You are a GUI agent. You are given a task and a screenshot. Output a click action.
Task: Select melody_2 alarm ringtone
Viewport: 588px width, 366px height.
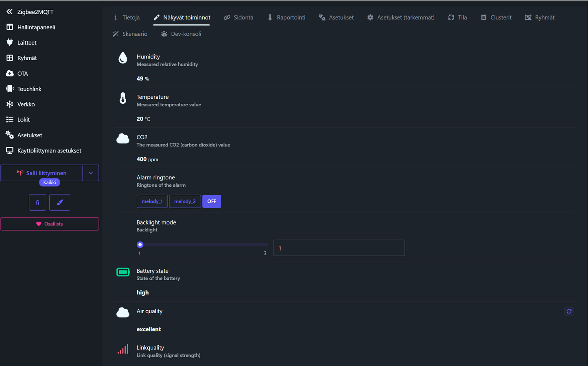pos(185,201)
